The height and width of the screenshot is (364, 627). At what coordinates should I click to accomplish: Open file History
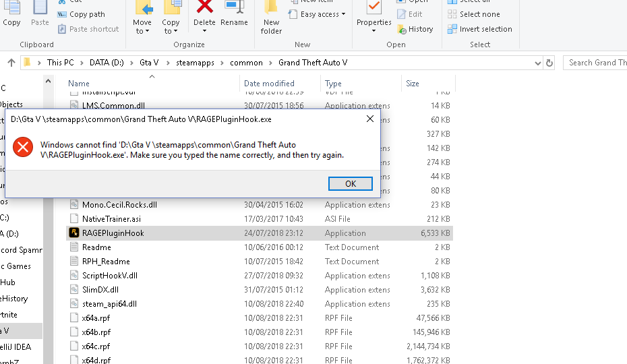415,29
